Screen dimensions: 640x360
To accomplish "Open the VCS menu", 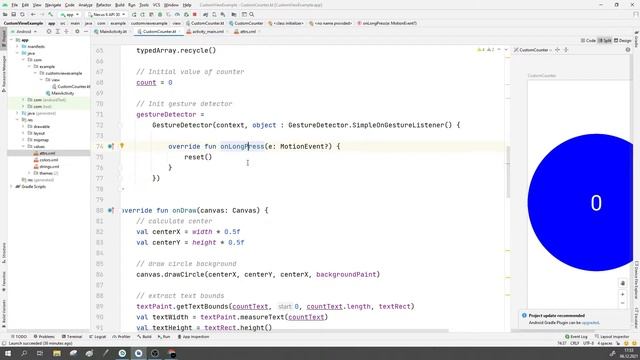I will click(x=156, y=5).
